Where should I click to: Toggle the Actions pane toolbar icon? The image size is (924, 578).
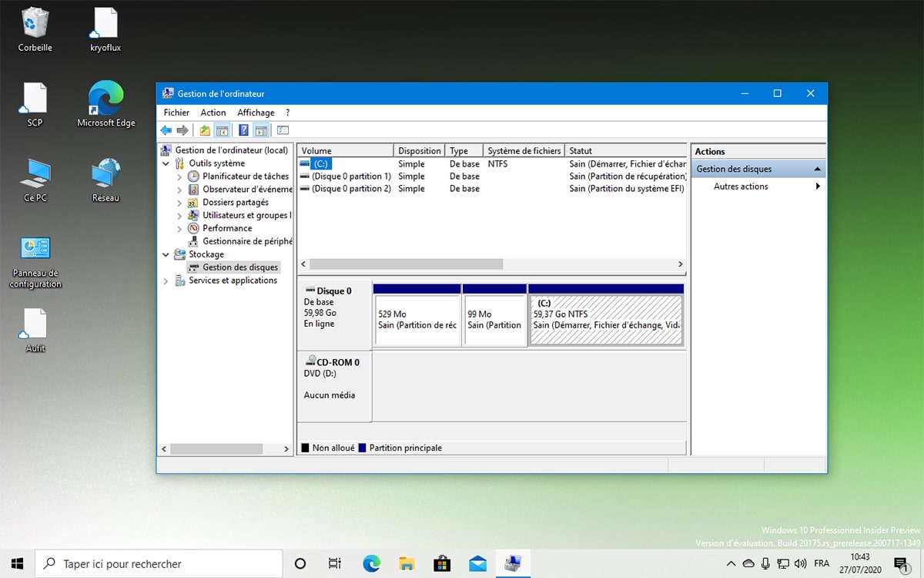[x=261, y=129]
